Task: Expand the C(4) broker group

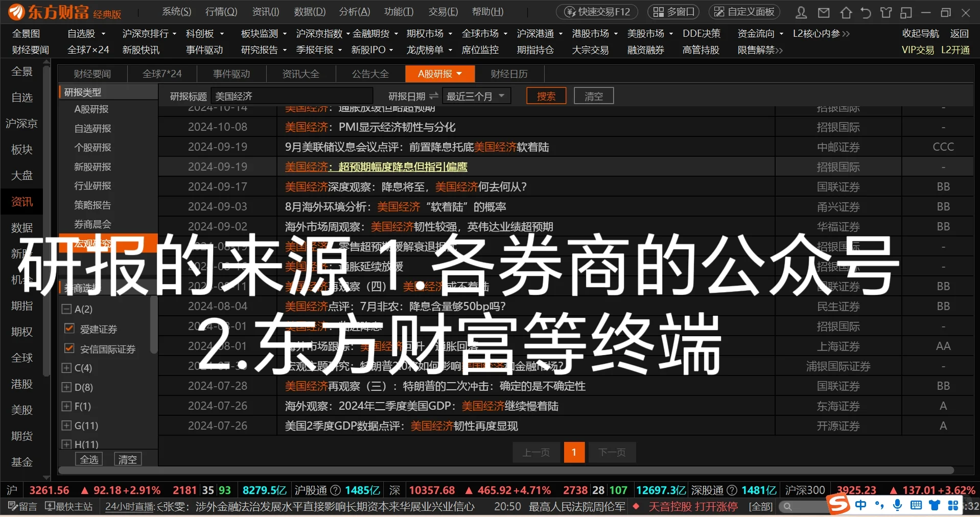Action: (x=66, y=368)
